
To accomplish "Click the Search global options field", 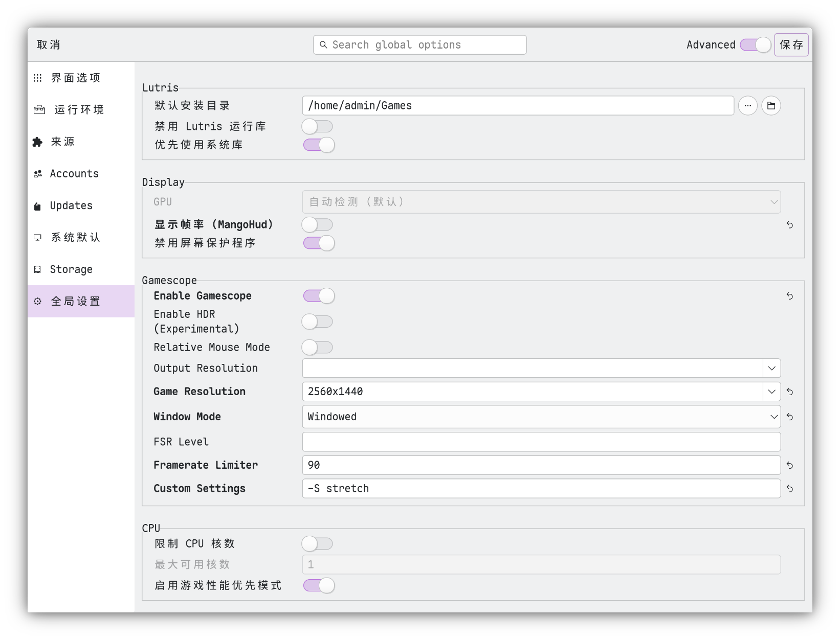I will coord(419,45).
